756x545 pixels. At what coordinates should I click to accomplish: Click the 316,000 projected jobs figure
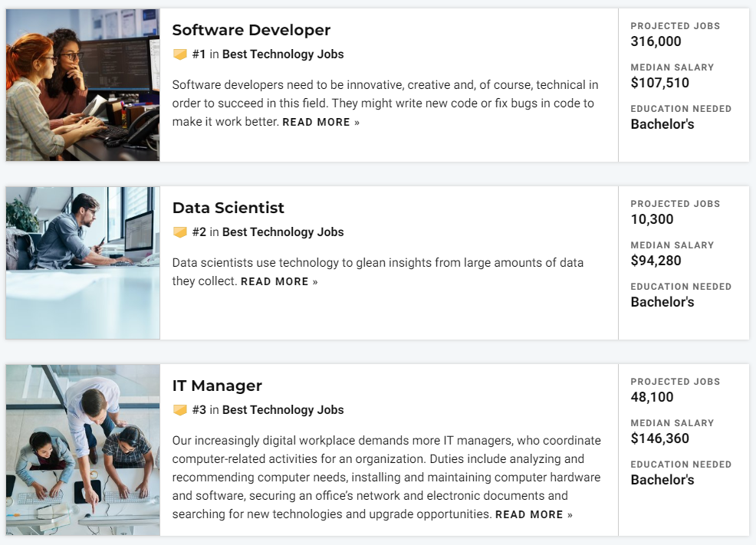pos(656,41)
